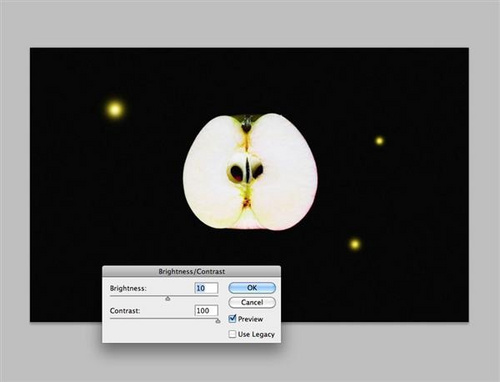Click the Brightness/Contrast title bar
This screenshot has width=500, height=382.
tap(191, 271)
